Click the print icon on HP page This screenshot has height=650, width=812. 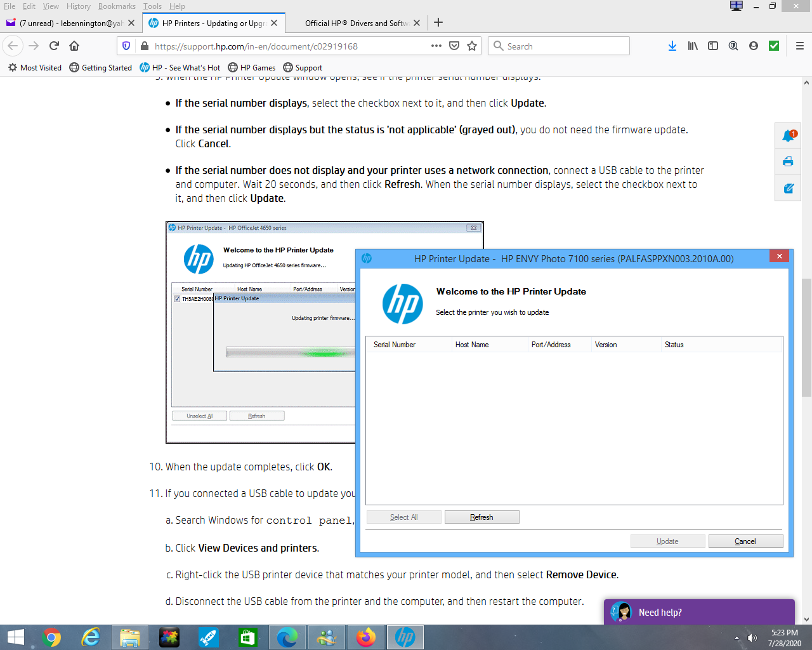click(788, 161)
